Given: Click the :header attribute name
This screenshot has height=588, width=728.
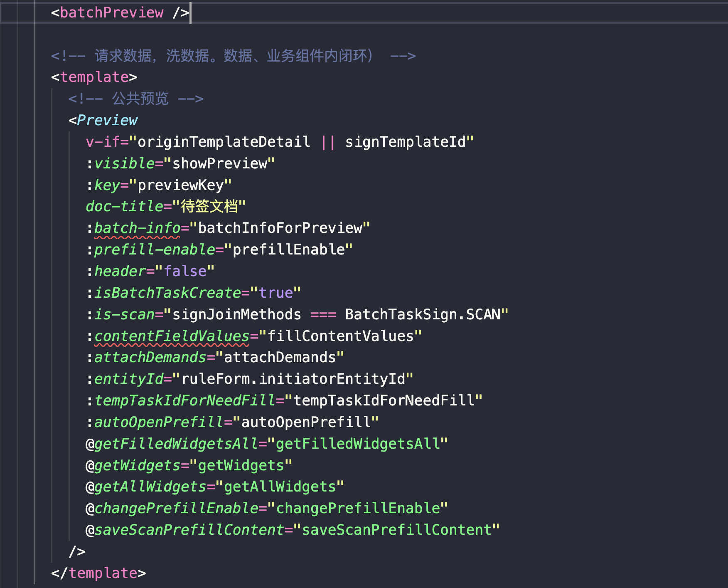Looking at the screenshot, I should coord(116,271).
